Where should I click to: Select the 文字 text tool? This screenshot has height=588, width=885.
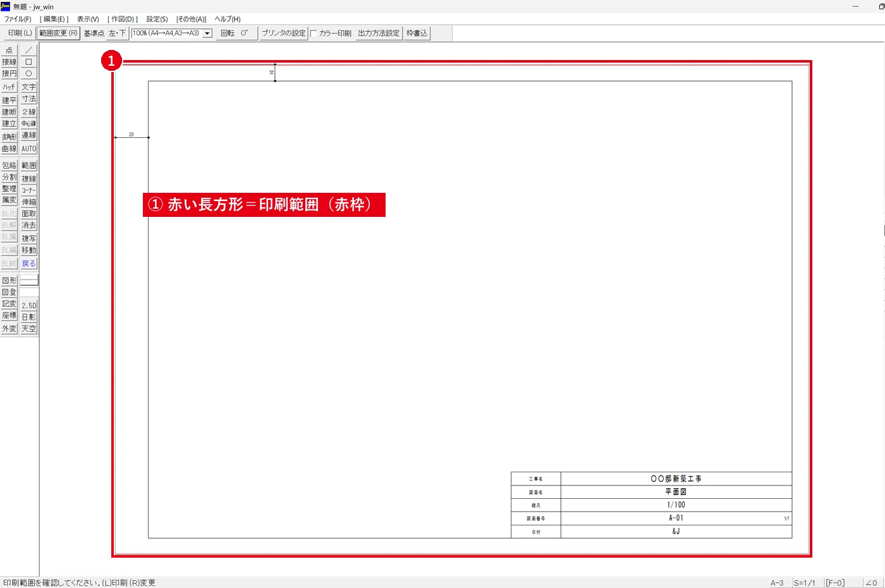coord(28,87)
